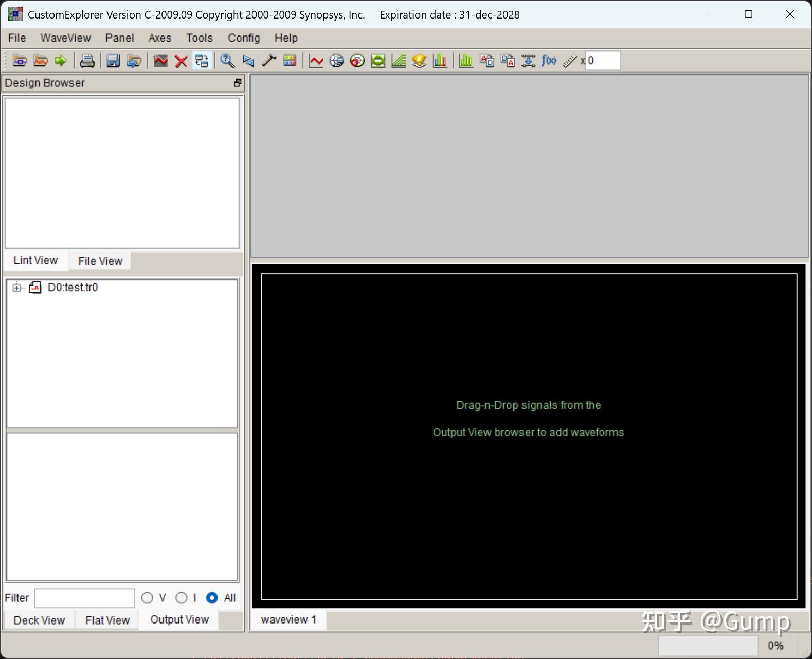The width and height of the screenshot is (812, 659).
Task: Minimize the CustomExplorer window
Action: click(x=707, y=14)
